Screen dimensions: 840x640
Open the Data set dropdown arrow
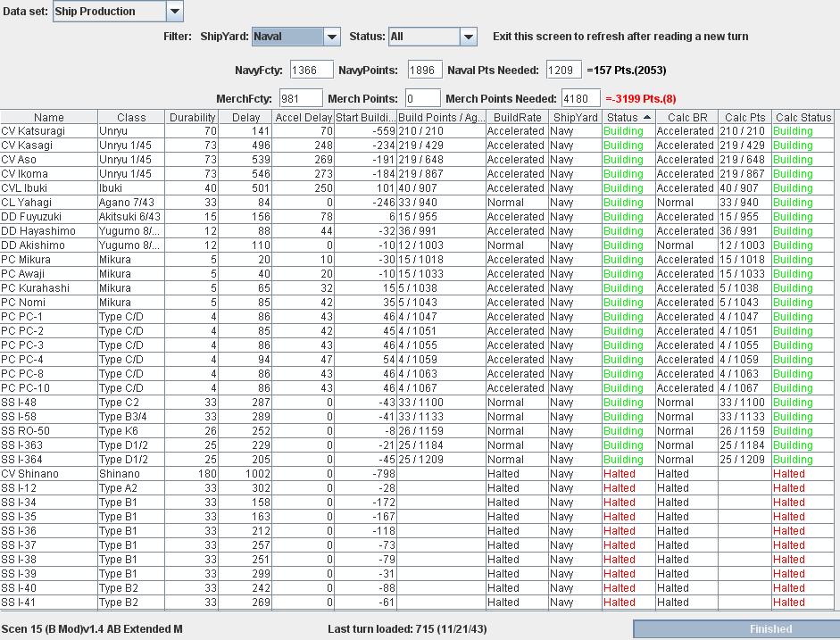click(175, 12)
